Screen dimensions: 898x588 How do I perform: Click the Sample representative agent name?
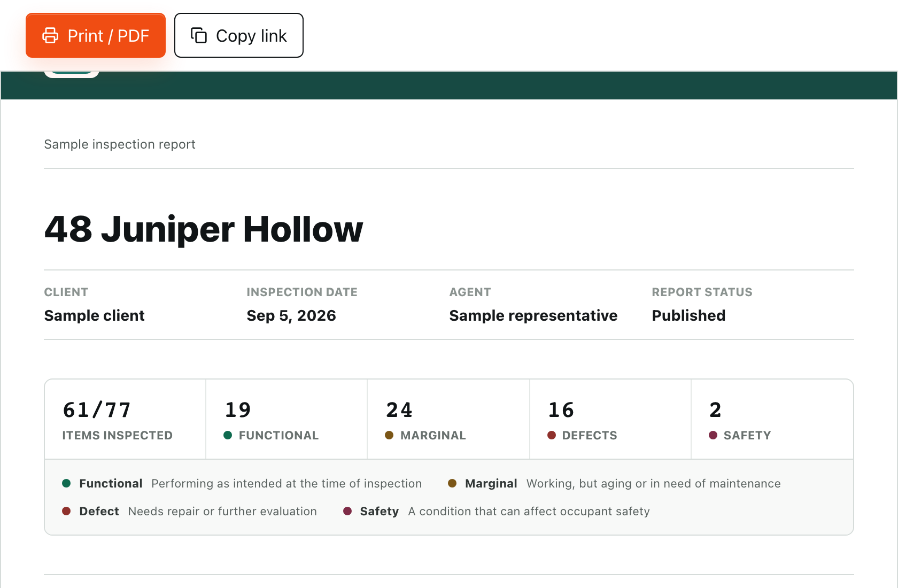(533, 315)
